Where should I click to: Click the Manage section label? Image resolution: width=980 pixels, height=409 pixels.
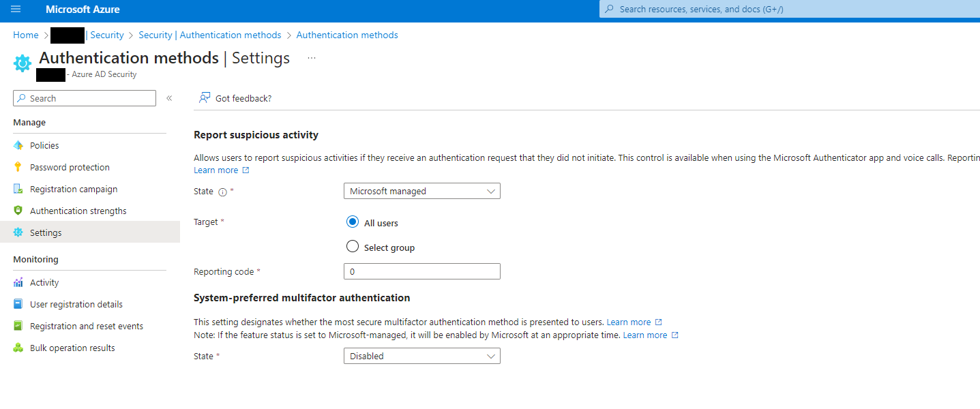(x=29, y=123)
